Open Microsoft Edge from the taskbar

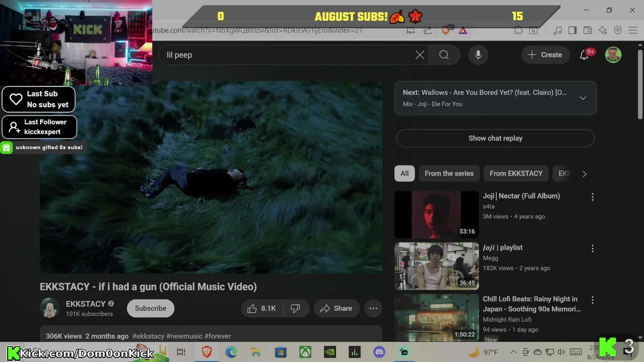[x=231, y=352]
